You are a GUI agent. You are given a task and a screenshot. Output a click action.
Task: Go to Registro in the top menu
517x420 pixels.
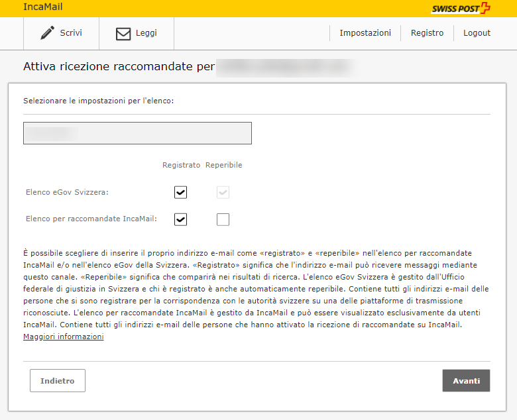[427, 33]
